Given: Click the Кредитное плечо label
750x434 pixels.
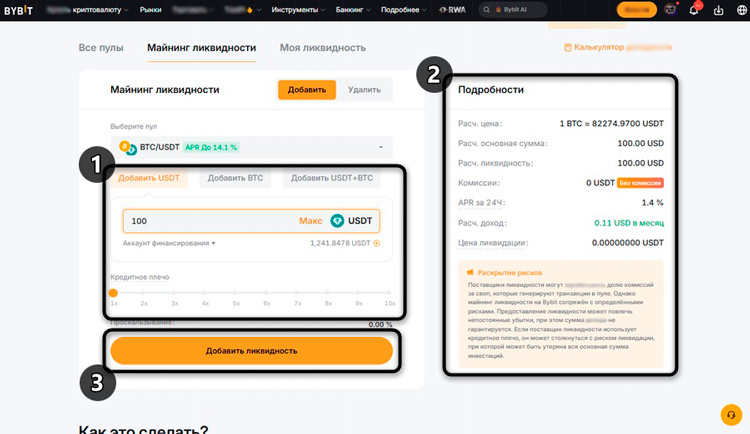Looking at the screenshot, I should tap(140, 277).
